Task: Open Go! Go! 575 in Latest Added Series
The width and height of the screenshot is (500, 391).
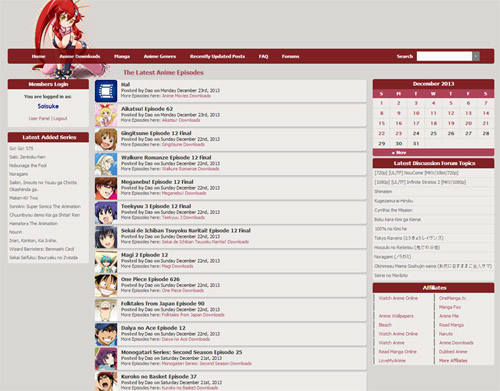Action: [21, 148]
